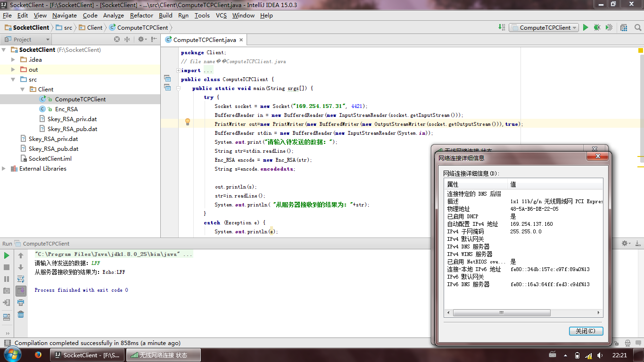
Task: Click the scroll right arrow in details list
Action: [x=599, y=313]
